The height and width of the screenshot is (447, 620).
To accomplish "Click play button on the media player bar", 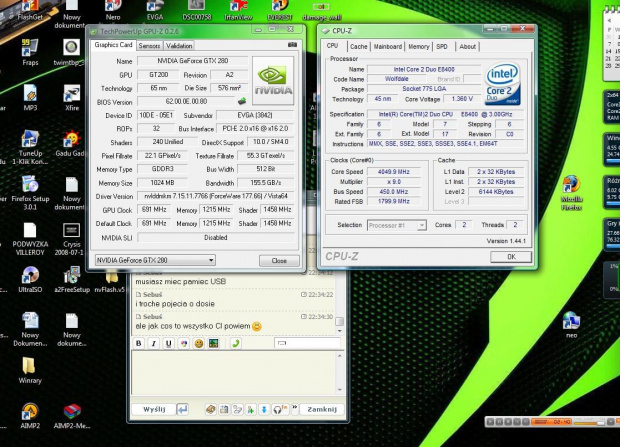I will tap(490, 422).
